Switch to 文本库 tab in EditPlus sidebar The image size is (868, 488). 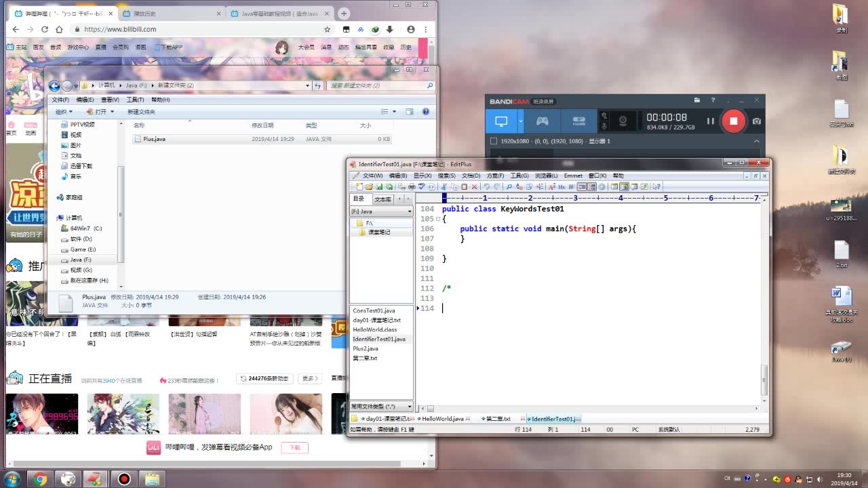click(382, 199)
